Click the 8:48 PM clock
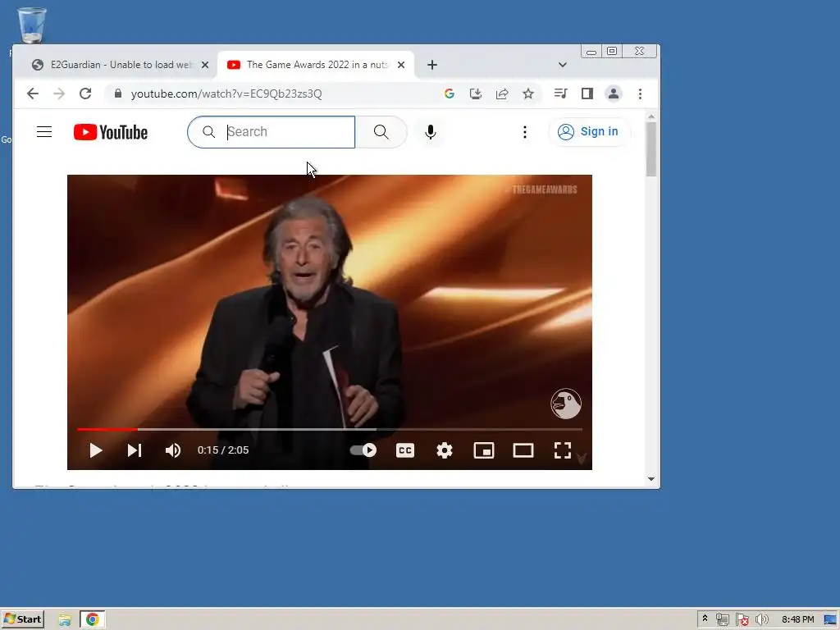Image resolution: width=840 pixels, height=630 pixels. click(x=797, y=619)
